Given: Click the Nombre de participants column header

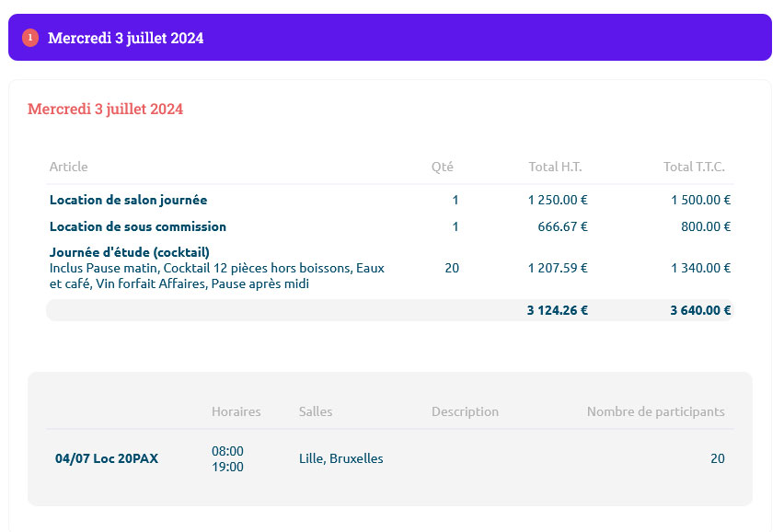Looking at the screenshot, I should (655, 411).
